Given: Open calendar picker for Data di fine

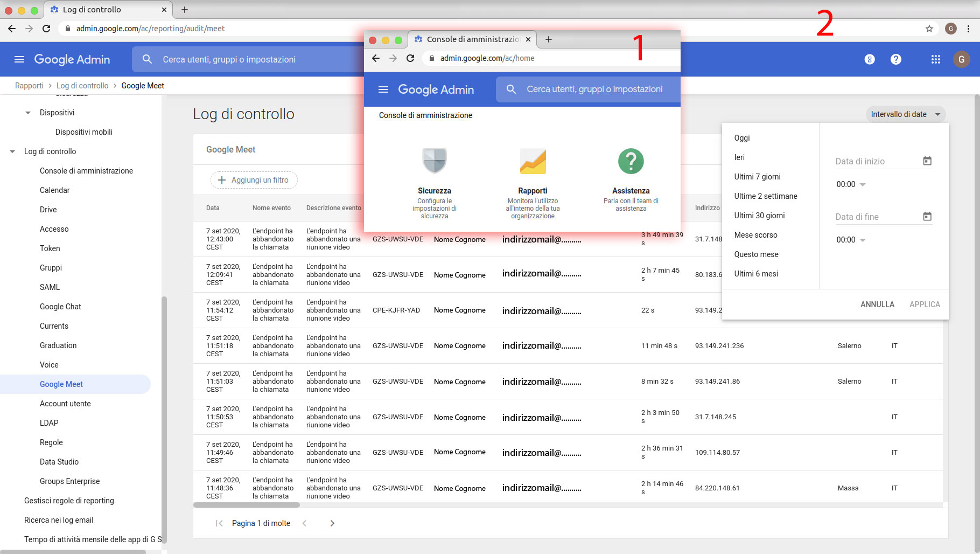Looking at the screenshot, I should [x=927, y=216].
